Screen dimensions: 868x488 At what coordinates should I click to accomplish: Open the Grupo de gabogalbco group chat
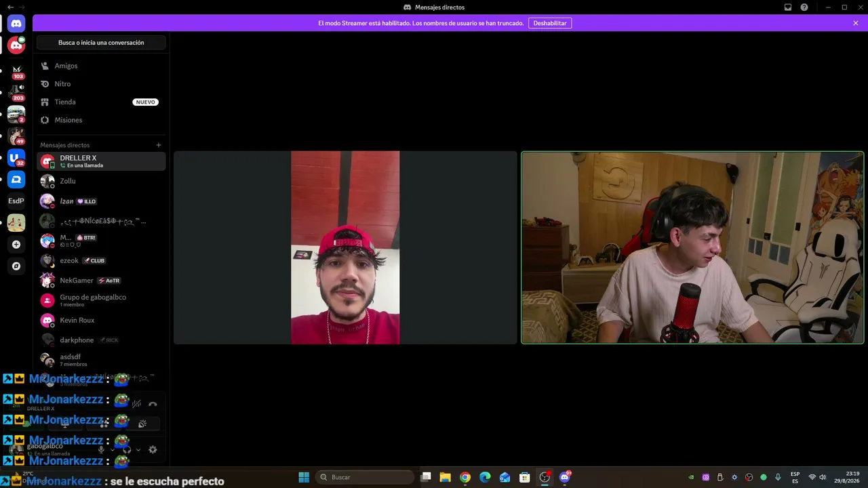point(101,300)
